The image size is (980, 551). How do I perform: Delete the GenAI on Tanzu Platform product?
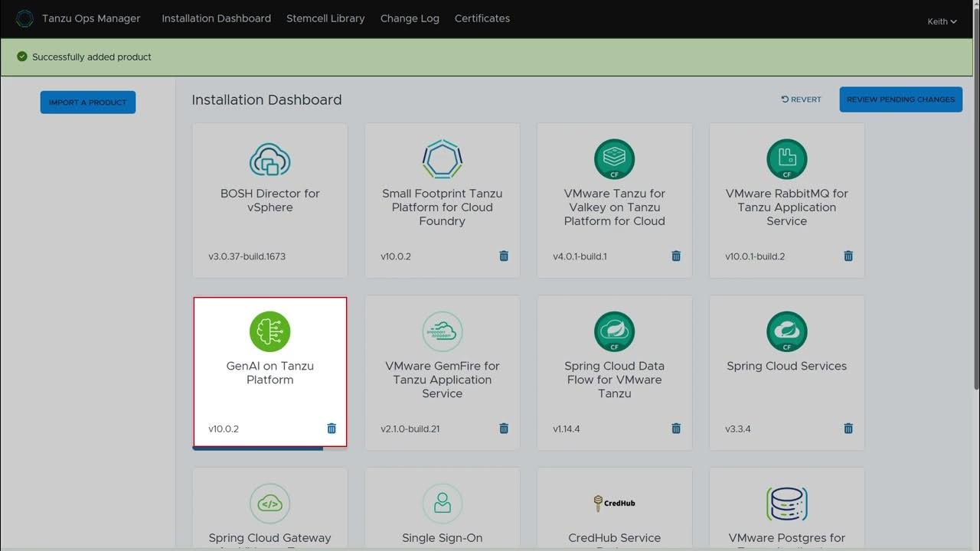pyautogui.click(x=332, y=429)
